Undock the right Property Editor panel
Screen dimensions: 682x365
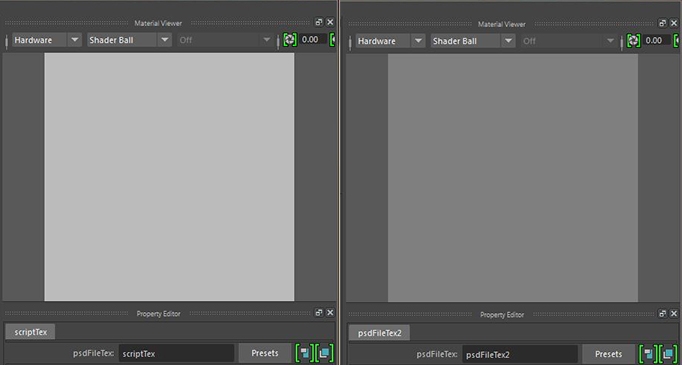pos(663,314)
